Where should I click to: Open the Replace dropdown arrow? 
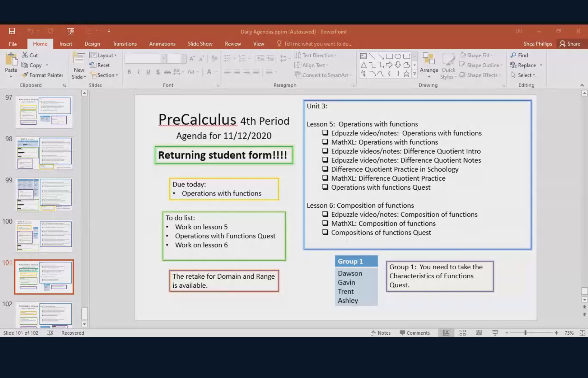click(541, 65)
